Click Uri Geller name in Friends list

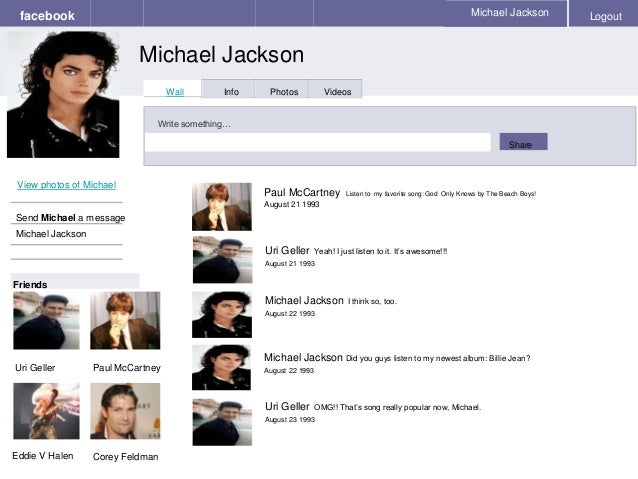coord(35,367)
